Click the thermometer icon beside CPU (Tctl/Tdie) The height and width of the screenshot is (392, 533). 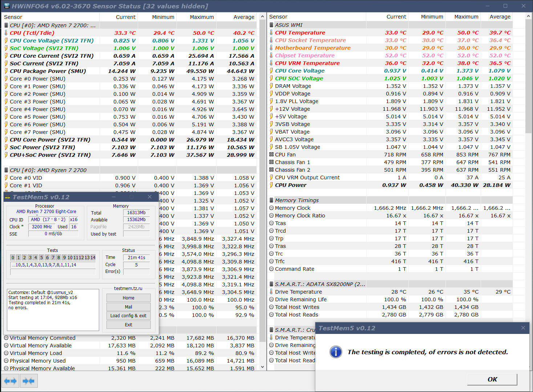pyautogui.click(x=6, y=33)
